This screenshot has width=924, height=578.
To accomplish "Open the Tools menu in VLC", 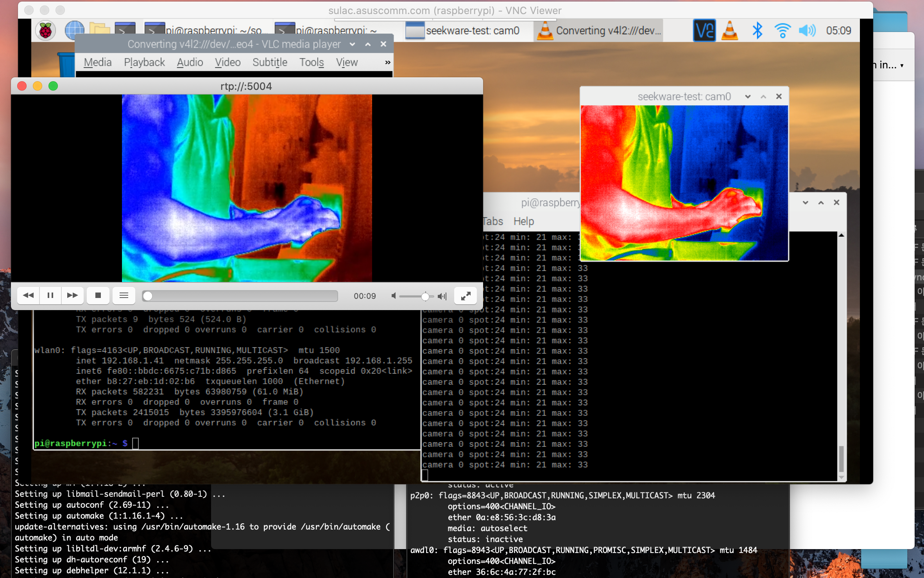I will point(312,62).
